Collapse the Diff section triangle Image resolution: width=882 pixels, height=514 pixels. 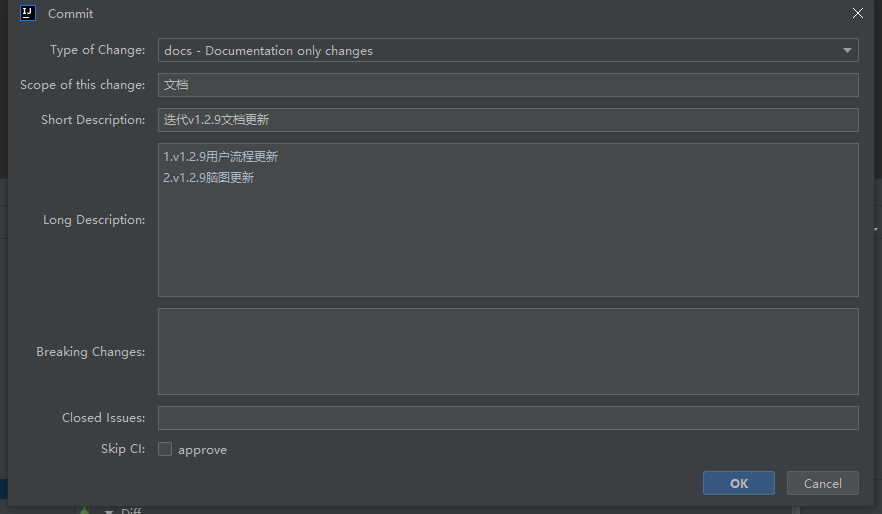(109, 511)
